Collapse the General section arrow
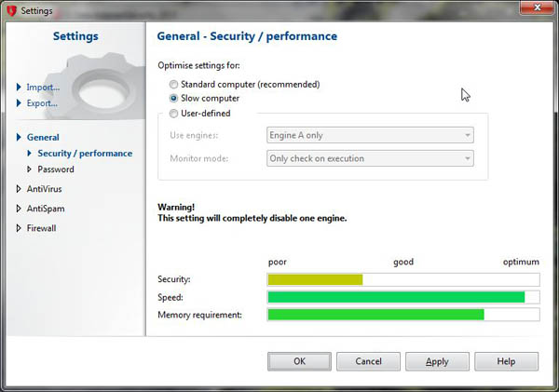 [19, 137]
